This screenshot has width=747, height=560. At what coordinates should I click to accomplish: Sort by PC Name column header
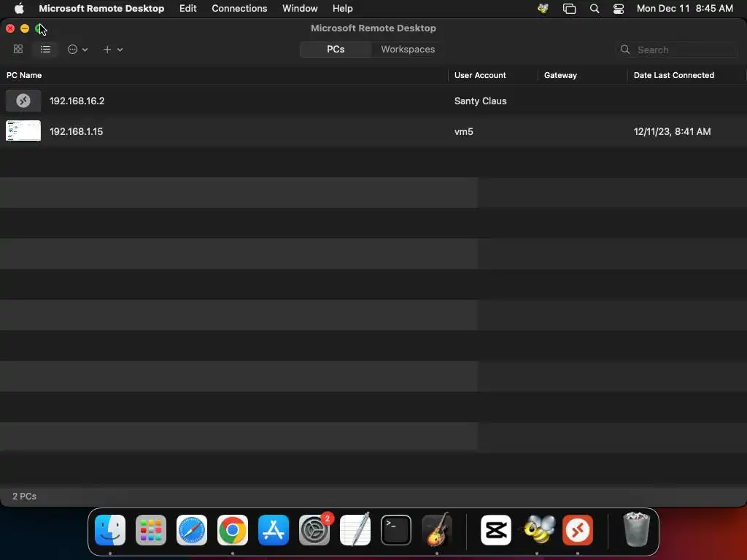(24, 75)
